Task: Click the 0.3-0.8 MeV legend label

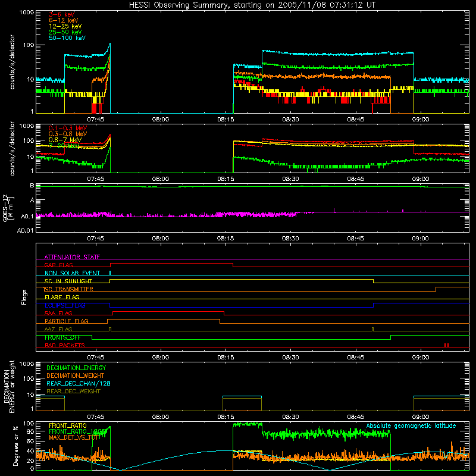Action: tap(68, 134)
